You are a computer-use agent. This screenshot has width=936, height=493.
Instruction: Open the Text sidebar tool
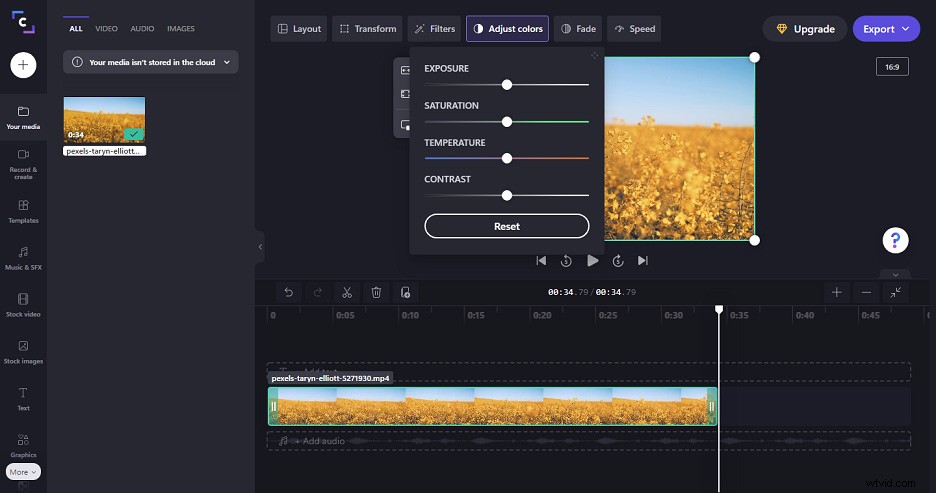[23, 399]
